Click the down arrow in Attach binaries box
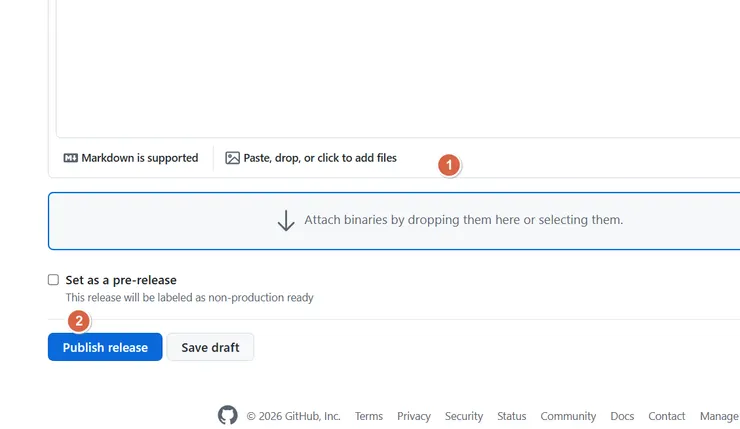Image resolution: width=740 pixels, height=429 pixels. coord(286,220)
